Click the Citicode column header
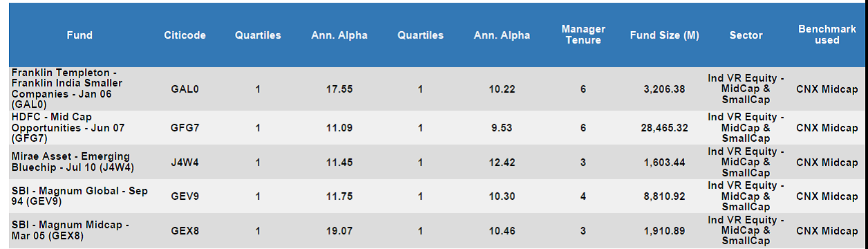Viewport: 868px width, 249px height. coord(185,35)
